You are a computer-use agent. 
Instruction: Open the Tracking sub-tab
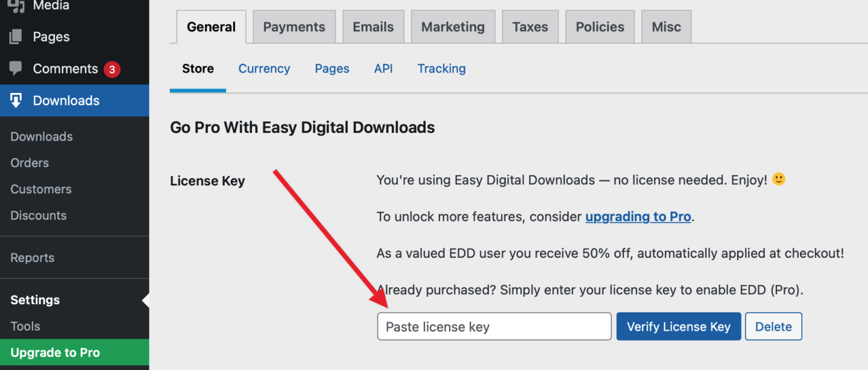(441, 68)
